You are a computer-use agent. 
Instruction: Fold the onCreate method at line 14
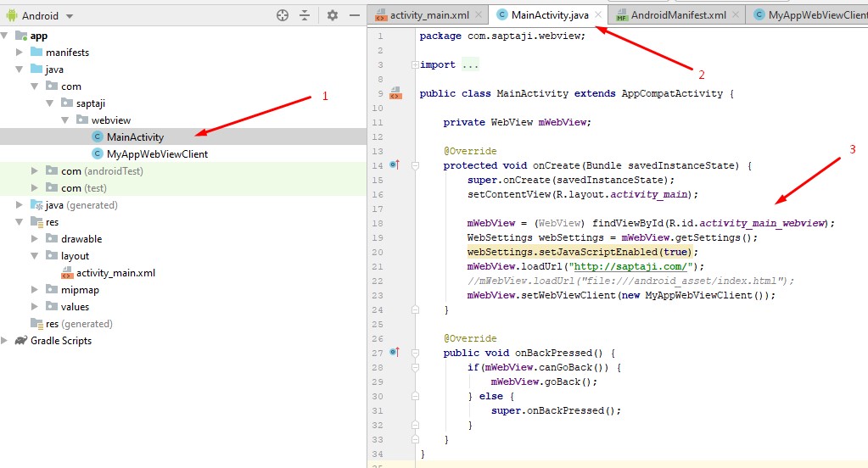click(415, 165)
